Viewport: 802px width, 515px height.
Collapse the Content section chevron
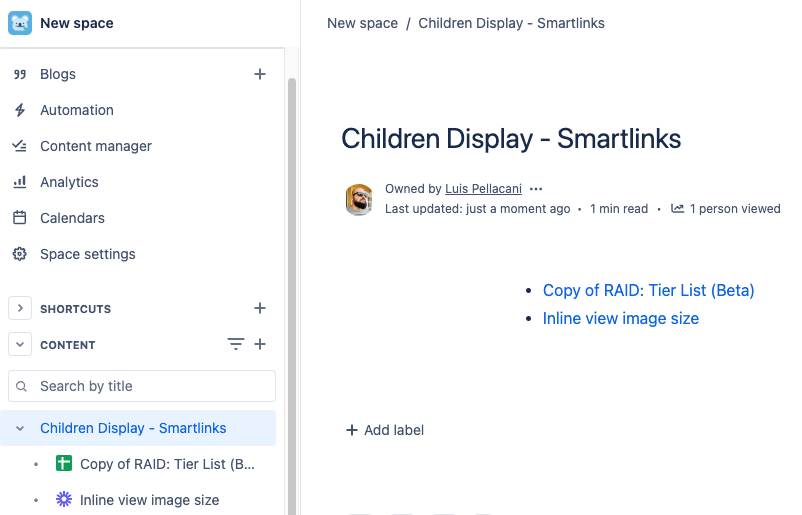coord(20,344)
